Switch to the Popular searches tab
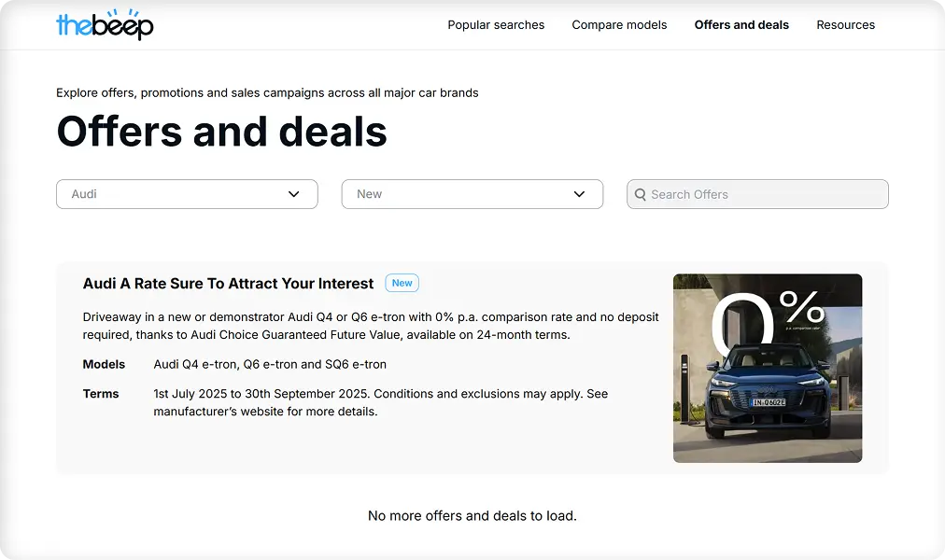The image size is (945, 560). click(496, 25)
